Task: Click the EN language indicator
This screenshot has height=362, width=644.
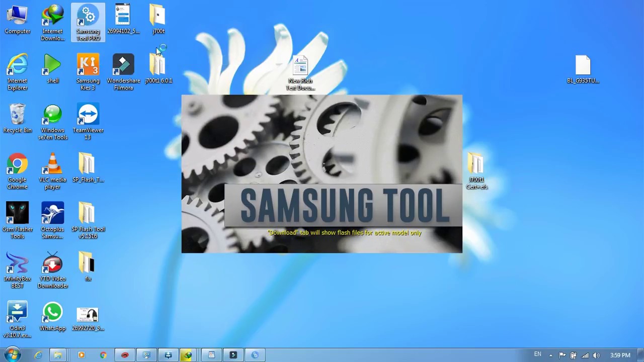Action: [537, 354]
